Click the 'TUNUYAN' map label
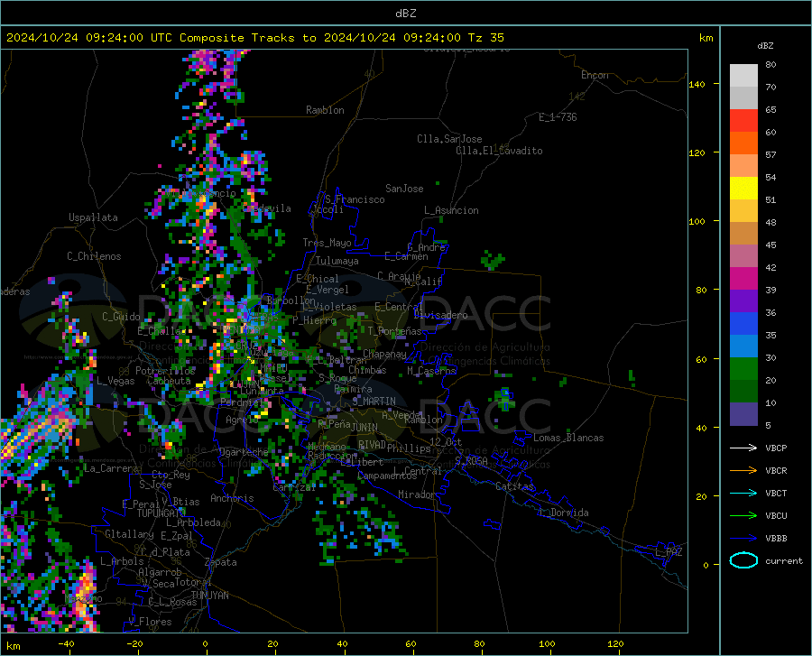This screenshot has width=812, height=656. (x=209, y=596)
